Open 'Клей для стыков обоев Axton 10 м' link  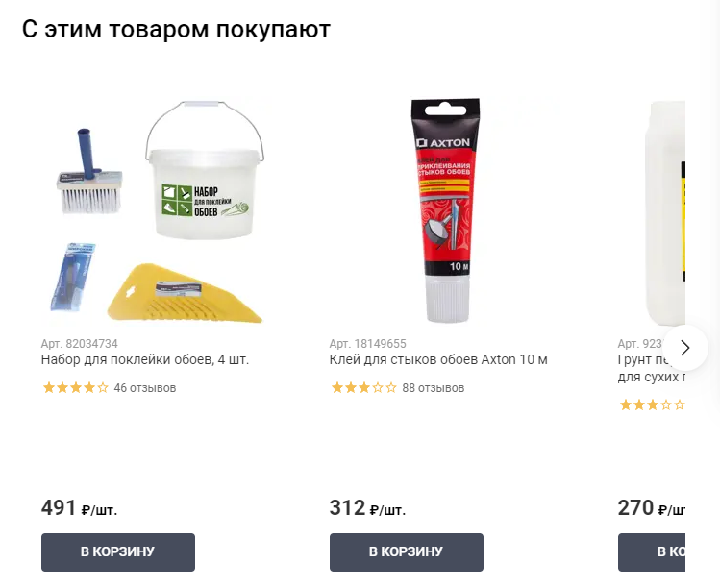[x=438, y=359]
